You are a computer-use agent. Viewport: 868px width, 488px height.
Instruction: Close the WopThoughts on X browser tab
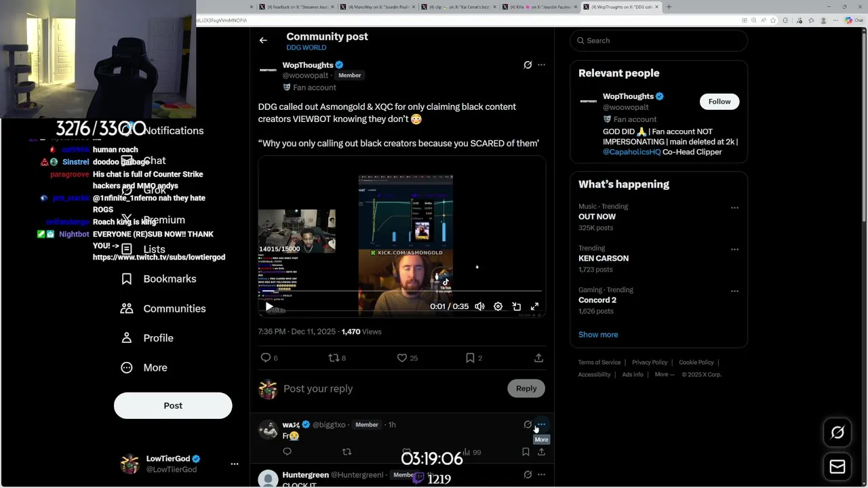656,7
